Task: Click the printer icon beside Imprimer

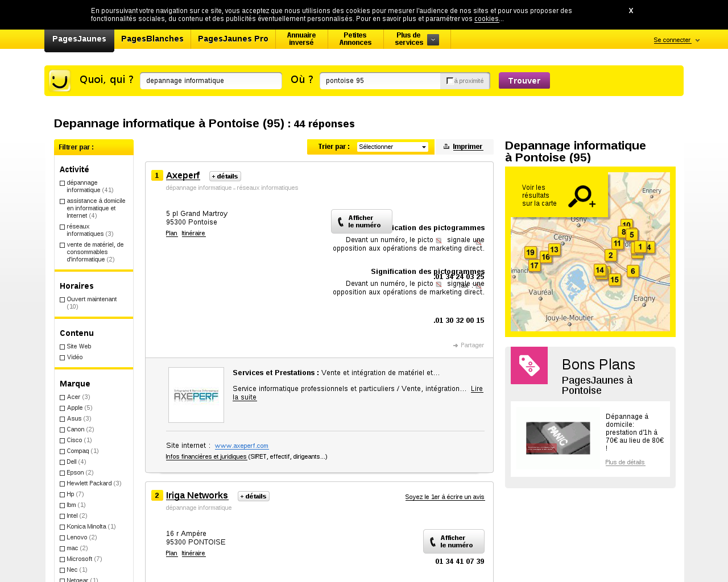Action: coord(446,147)
